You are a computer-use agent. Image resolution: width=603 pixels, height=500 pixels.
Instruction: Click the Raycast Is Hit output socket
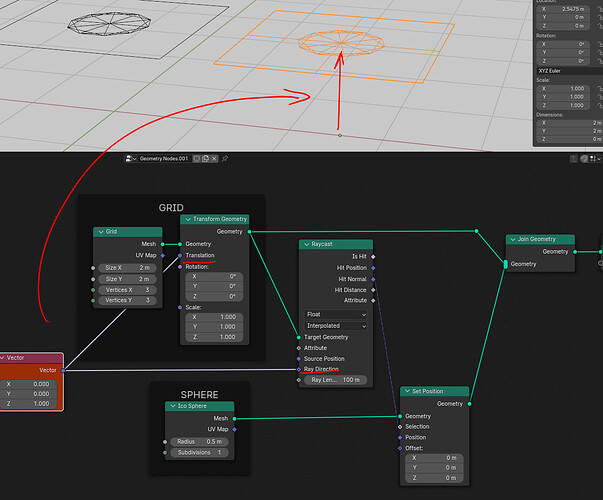(x=373, y=257)
